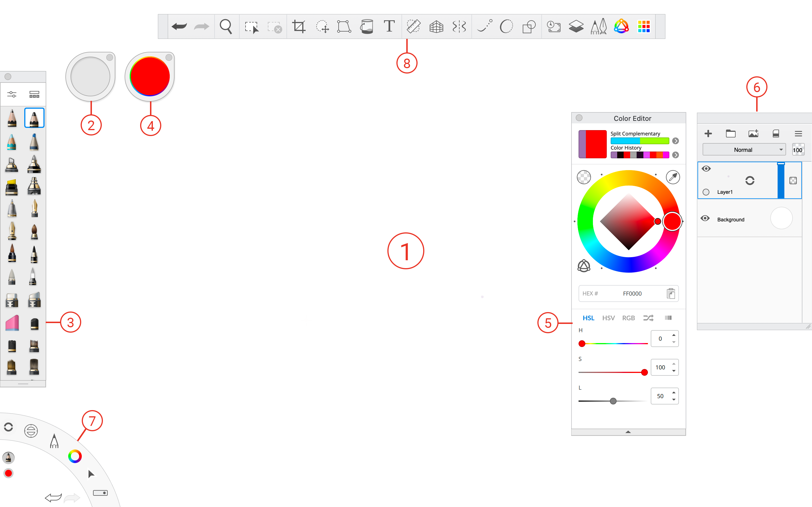Select the Crop tool in the toolbar
812x507 pixels.
point(299,26)
